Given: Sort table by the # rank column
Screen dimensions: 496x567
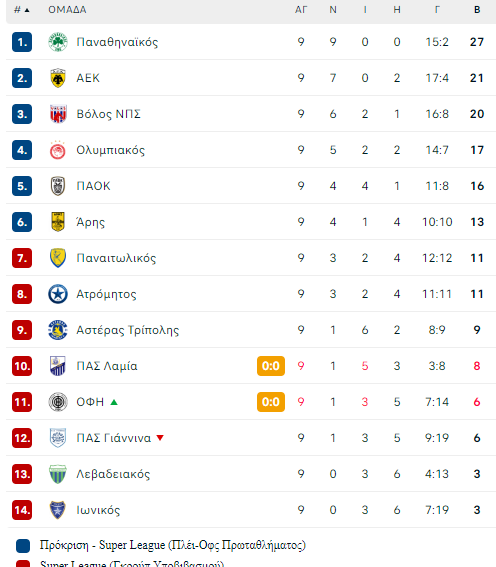Looking at the screenshot, I should (x=21, y=10).
